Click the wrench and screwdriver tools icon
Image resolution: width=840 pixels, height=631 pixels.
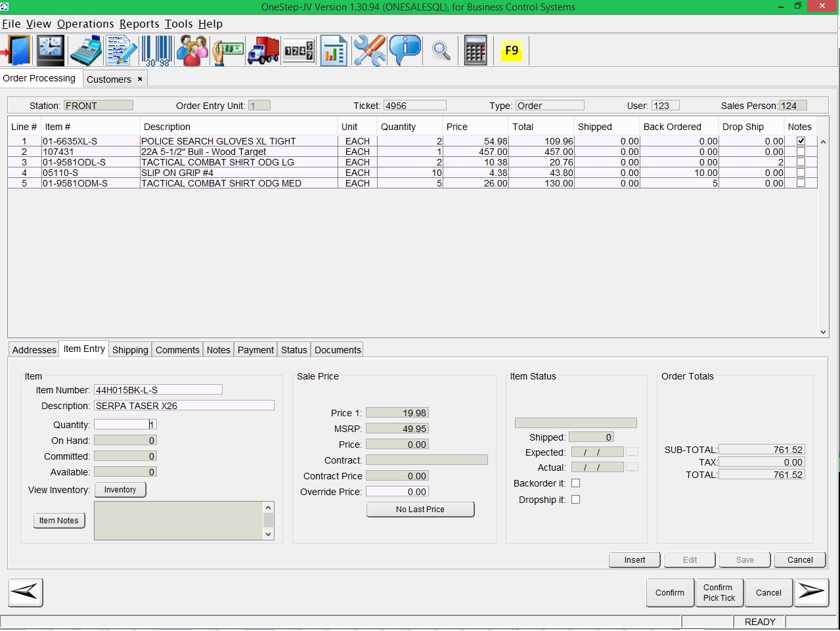coord(369,51)
